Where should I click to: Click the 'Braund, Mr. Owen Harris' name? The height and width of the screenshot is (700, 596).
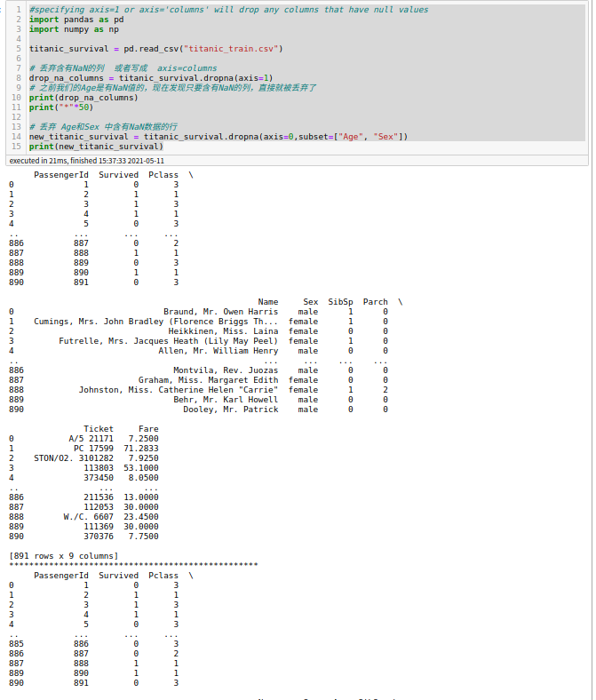tap(220, 312)
